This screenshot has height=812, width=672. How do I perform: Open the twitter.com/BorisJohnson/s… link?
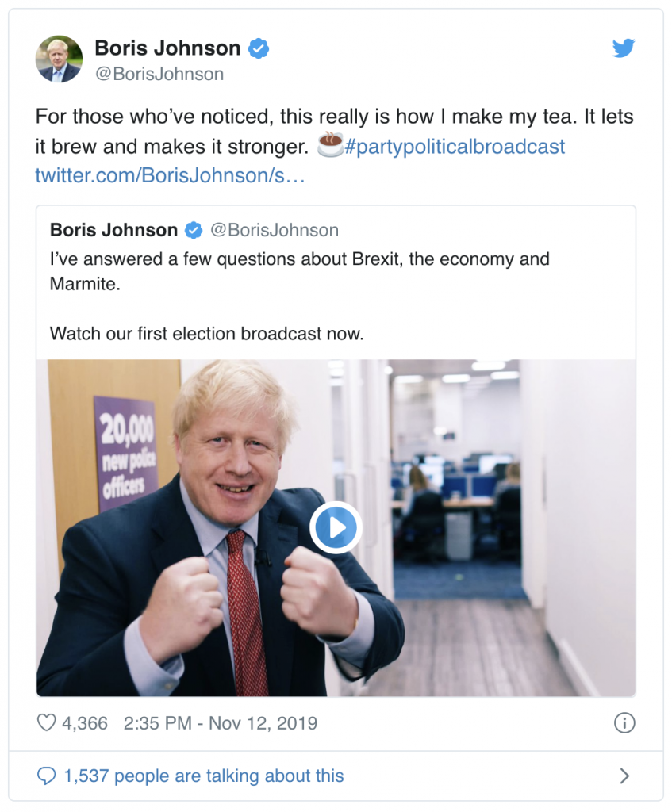170,175
